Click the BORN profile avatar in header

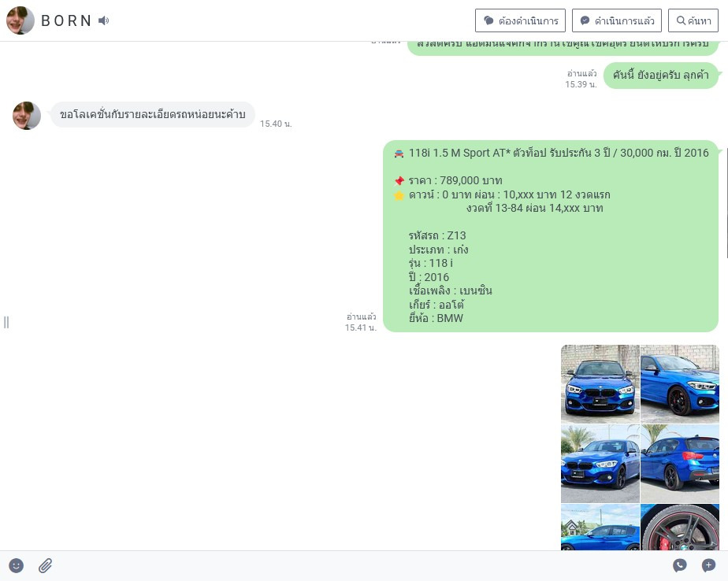pyautogui.click(x=20, y=20)
